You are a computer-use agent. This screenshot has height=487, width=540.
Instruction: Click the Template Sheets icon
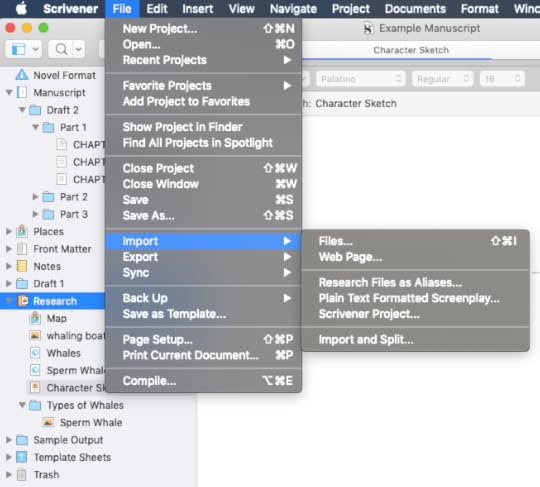click(22, 457)
